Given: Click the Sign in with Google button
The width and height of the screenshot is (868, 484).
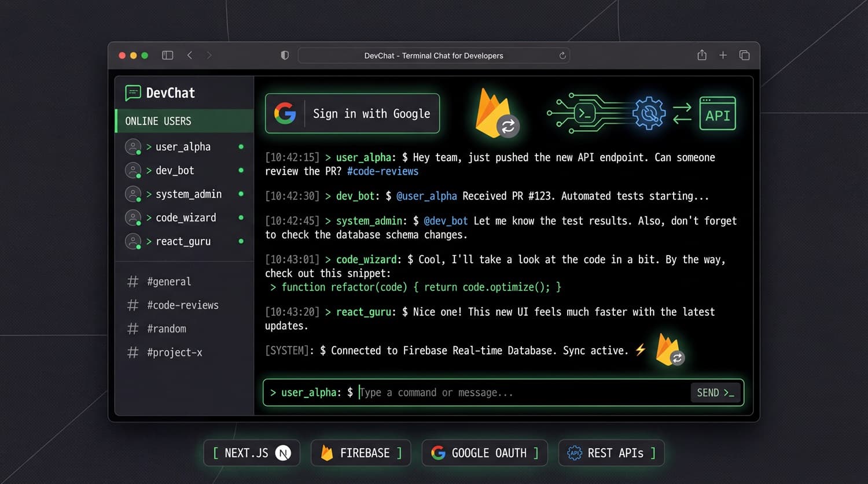Looking at the screenshot, I should click(x=352, y=113).
